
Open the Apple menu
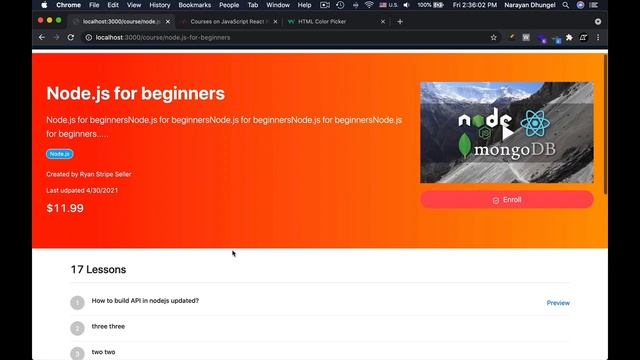pyautogui.click(x=44, y=5)
